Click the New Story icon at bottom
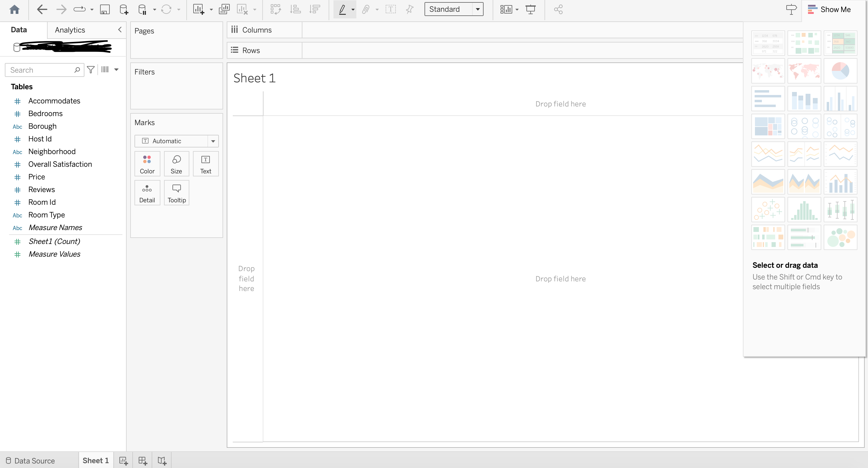This screenshot has width=868, height=468. point(162,460)
